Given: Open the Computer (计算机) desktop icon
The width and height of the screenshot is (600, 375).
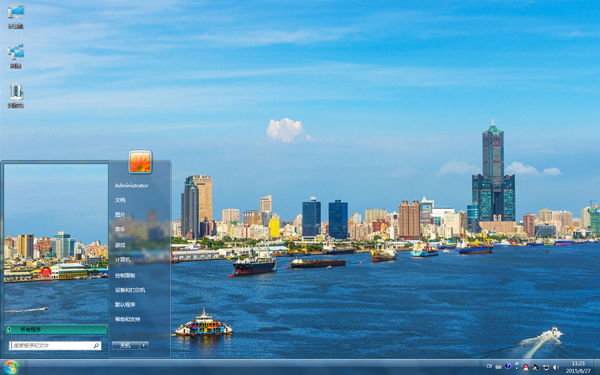Looking at the screenshot, I should (x=16, y=16).
